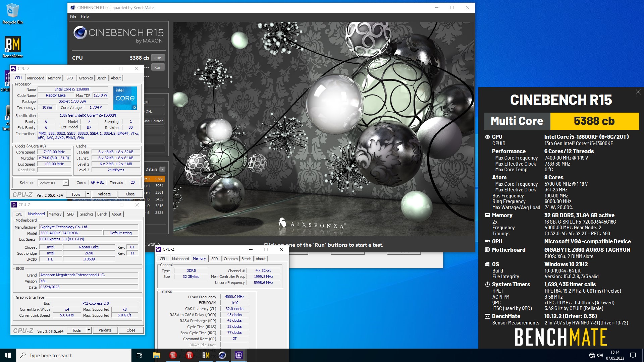This screenshot has height=362, width=644.
Task: Open Bench tab in top CPU-Z window
Action: (101, 78)
